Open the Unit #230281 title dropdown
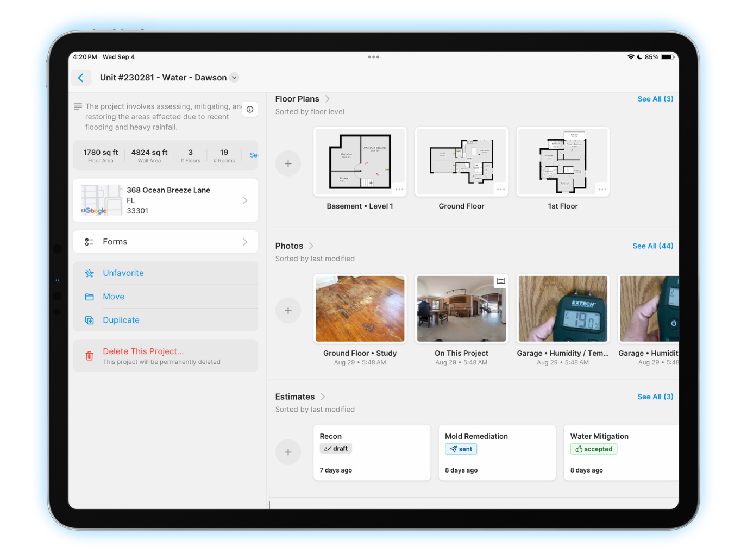 [x=234, y=78]
